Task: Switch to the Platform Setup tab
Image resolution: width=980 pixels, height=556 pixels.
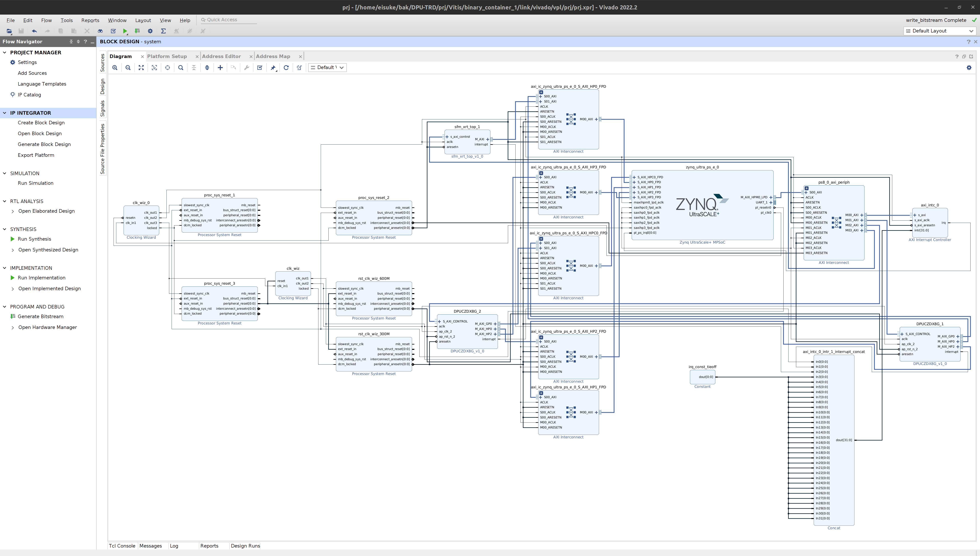Action: point(167,56)
